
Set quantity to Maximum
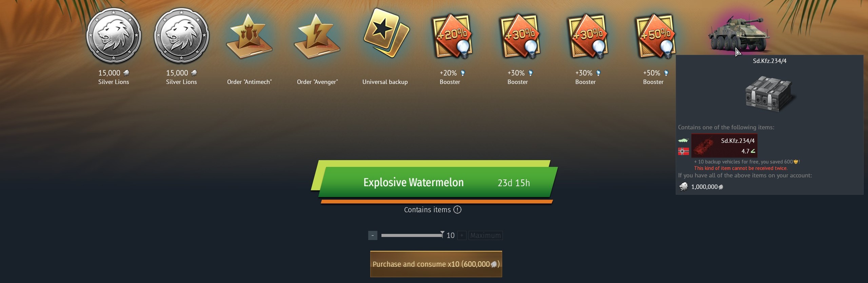486,235
